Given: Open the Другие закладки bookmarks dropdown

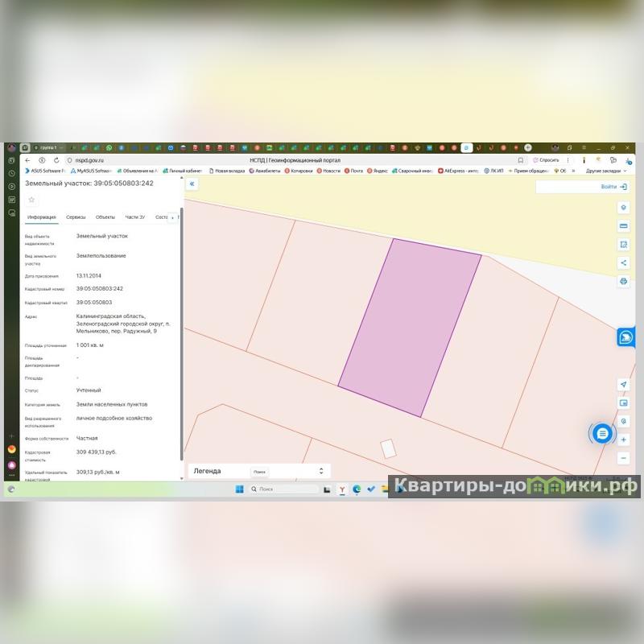Looking at the screenshot, I should (606, 171).
